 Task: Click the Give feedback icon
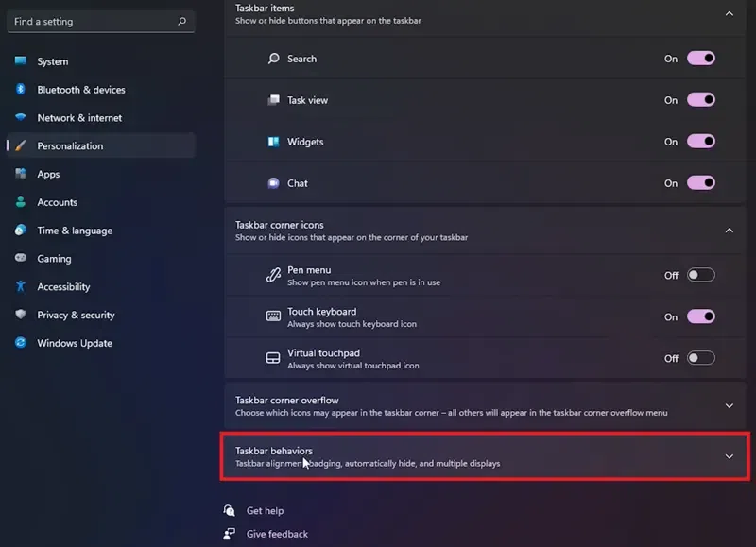pyautogui.click(x=229, y=534)
